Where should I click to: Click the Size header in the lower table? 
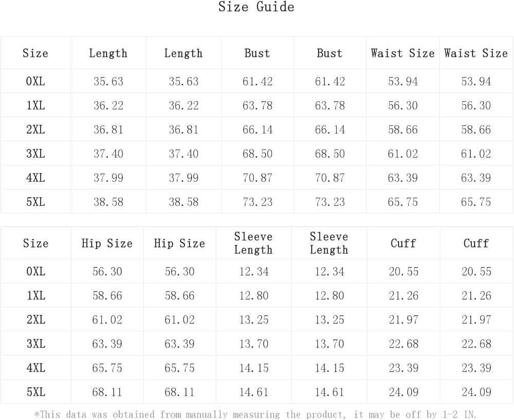point(35,243)
